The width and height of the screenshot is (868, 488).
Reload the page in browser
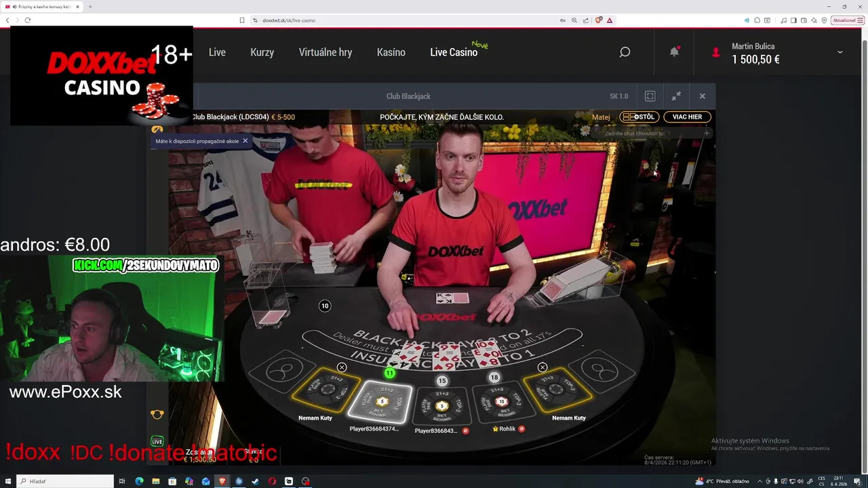pyautogui.click(x=28, y=20)
